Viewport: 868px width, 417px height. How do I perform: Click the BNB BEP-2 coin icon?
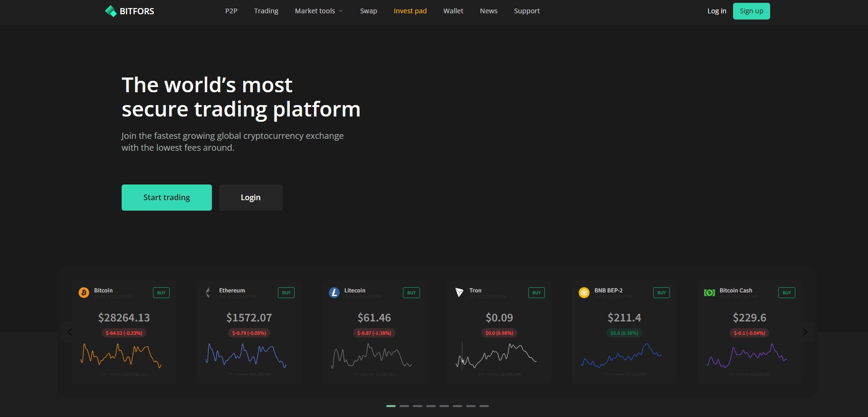coord(584,292)
